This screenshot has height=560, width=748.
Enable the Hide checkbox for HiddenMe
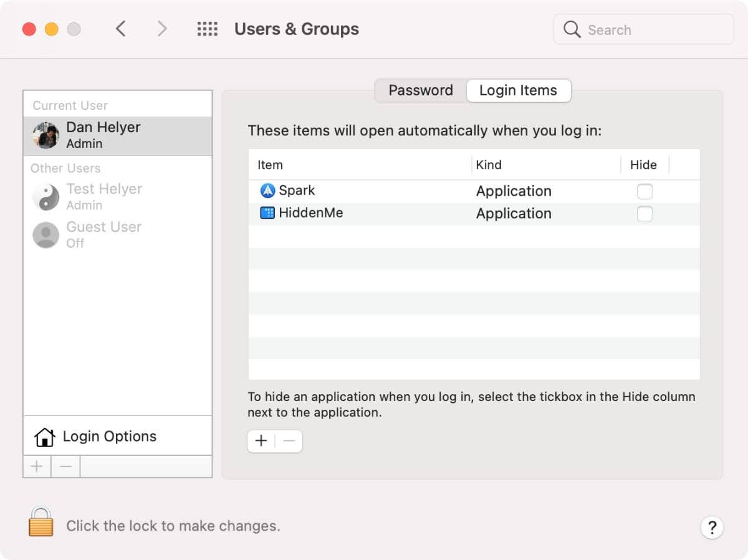(645, 214)
